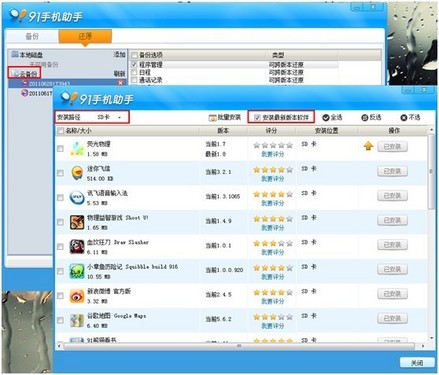439x375 pixels.
Task: Check the 新浪微博 row checkbox
Action: pyautogui.click(x=60, y=296)
